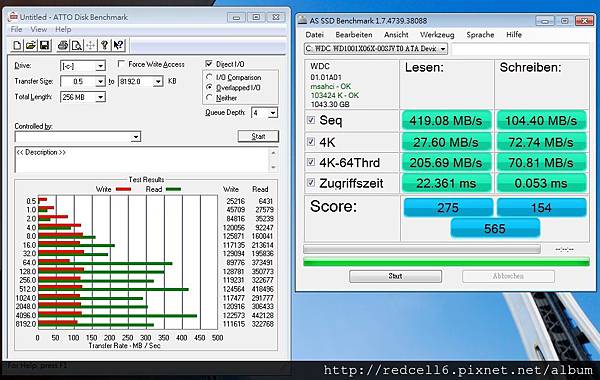Click the Start button in AS SSD Benchmark
Image resolution: width=600 pixels, height=380 pixels.
[x=395, y=276]
